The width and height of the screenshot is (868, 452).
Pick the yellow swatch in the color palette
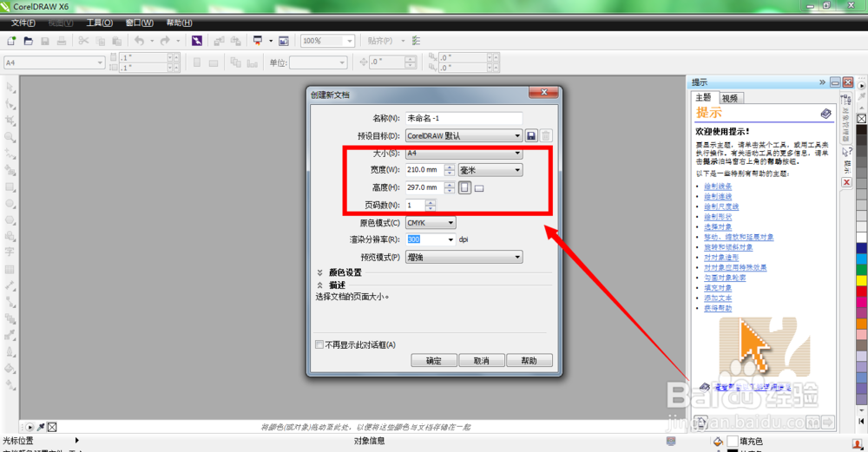(x=862, y=280)
